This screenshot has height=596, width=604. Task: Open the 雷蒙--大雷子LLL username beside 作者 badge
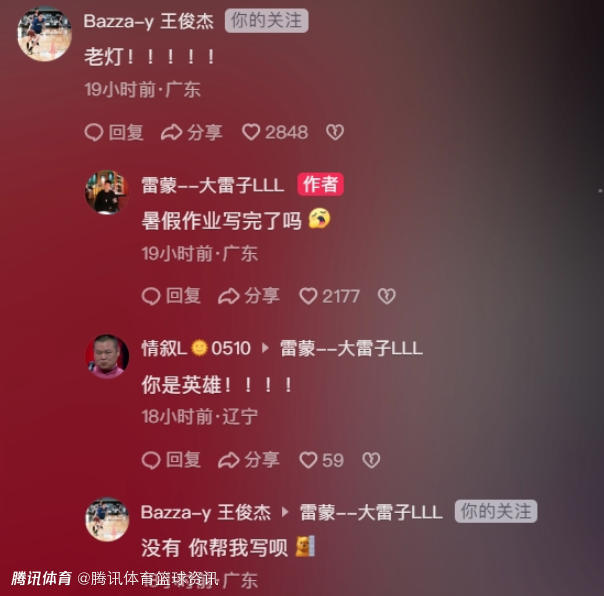pyautogui.click(x=213, y=185)
